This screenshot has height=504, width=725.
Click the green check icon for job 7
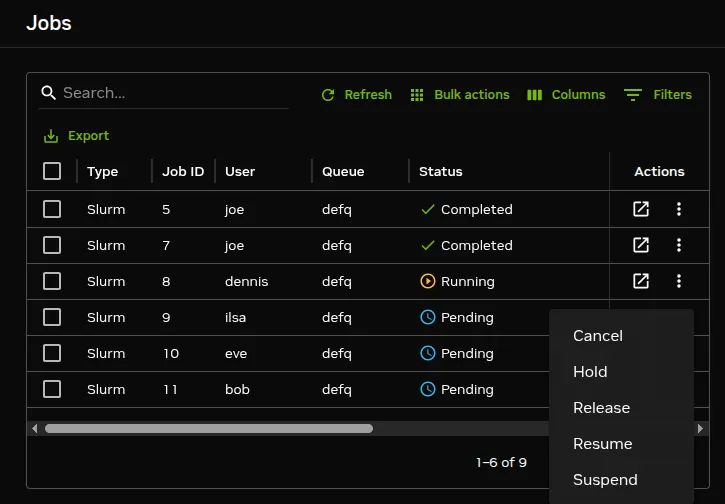point(428,246)
